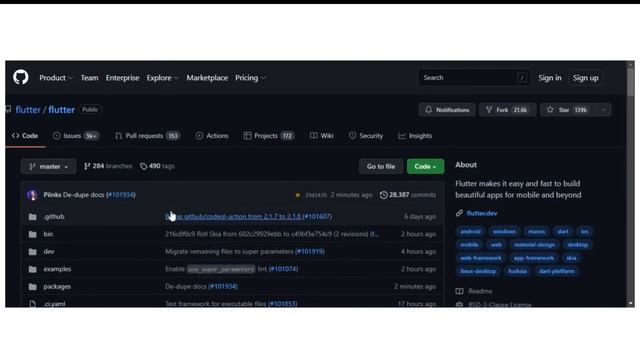
Task: Switch to the Projects tab
Action: [269, 136]
